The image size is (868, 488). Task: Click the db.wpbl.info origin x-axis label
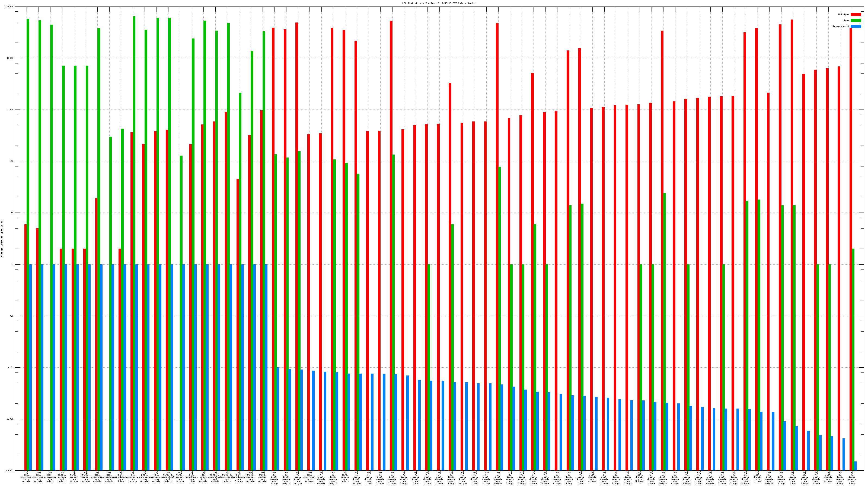coord(203,477)
